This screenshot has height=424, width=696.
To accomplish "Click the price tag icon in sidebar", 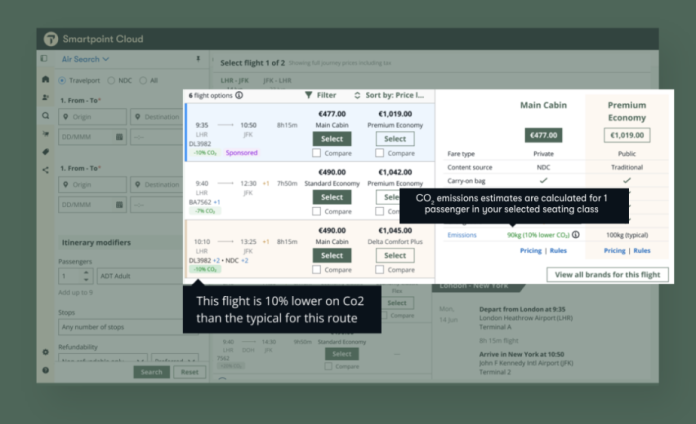I will (x=45, y=152).
